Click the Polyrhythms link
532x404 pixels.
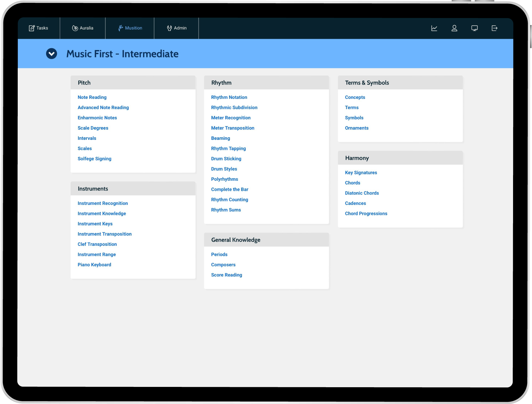tap(224, 179)
